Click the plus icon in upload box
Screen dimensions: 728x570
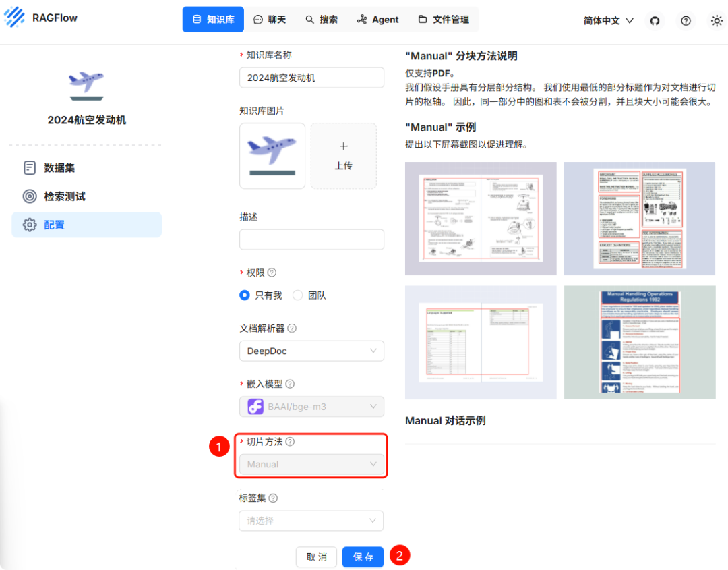(x=344, y=146)
